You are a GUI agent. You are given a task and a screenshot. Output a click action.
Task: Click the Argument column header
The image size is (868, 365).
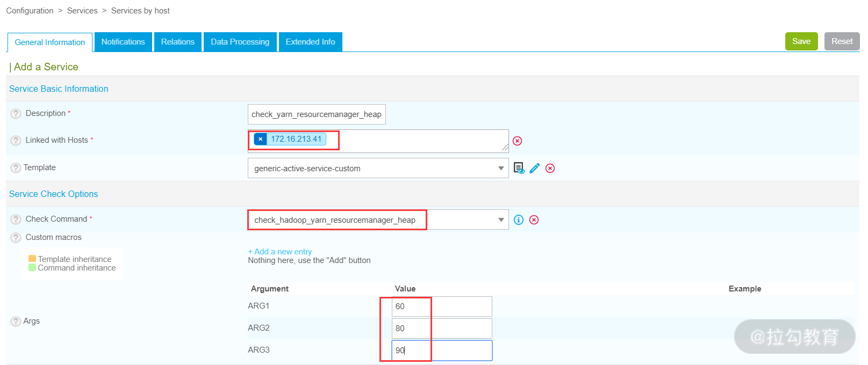270,289
